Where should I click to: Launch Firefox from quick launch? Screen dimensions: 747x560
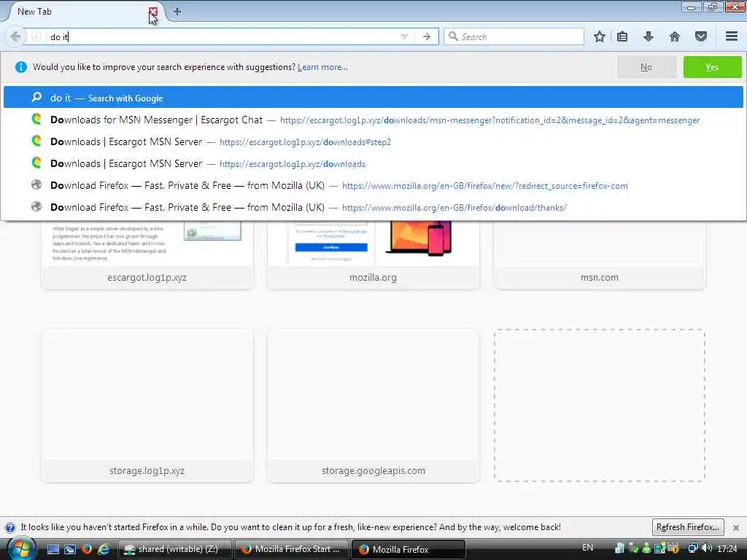coord(87,549)
